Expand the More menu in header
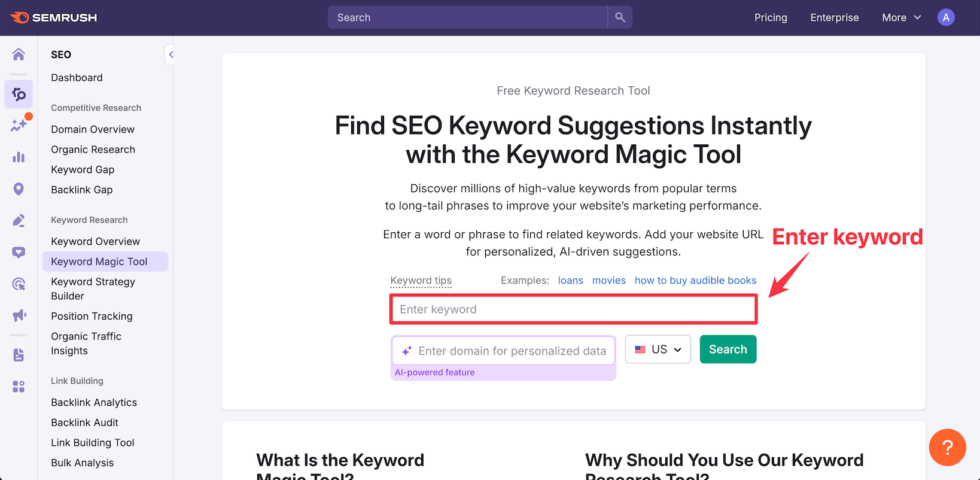This screenshot has width=980, height=480. (901, 17)
